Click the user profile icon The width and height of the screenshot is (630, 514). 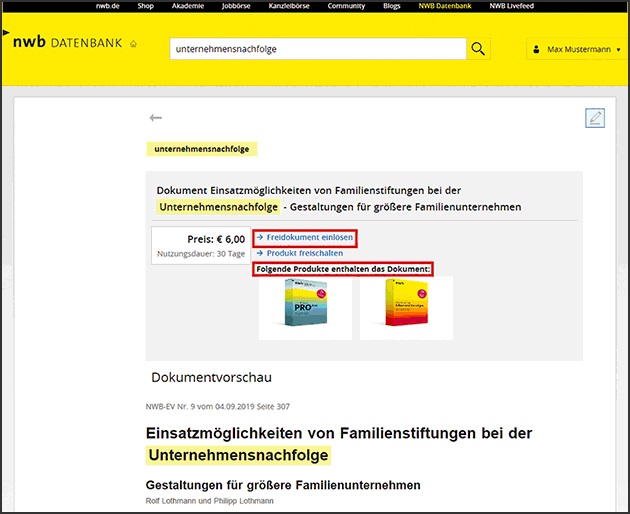(536, 49)
